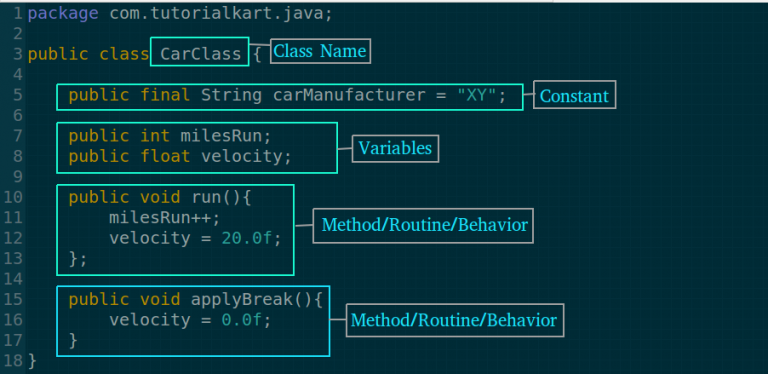
Task: Click line number 1 in gutter
Action: 18,14
